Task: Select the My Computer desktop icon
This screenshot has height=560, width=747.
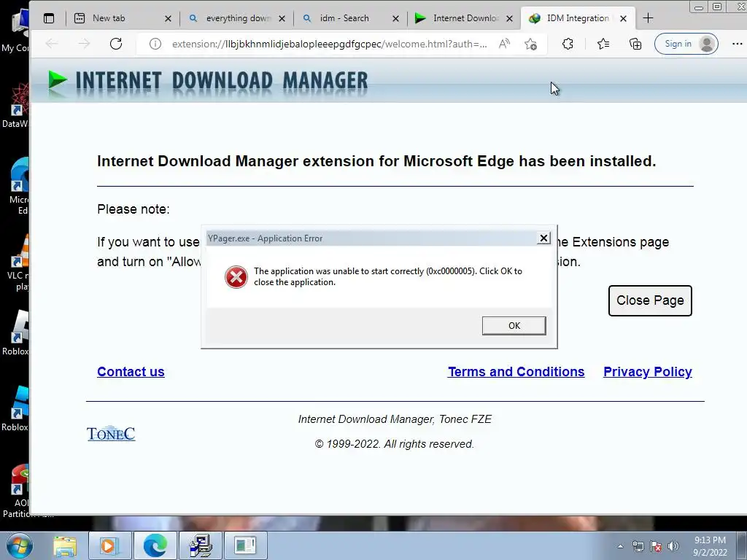Action: tap(16, 31)
